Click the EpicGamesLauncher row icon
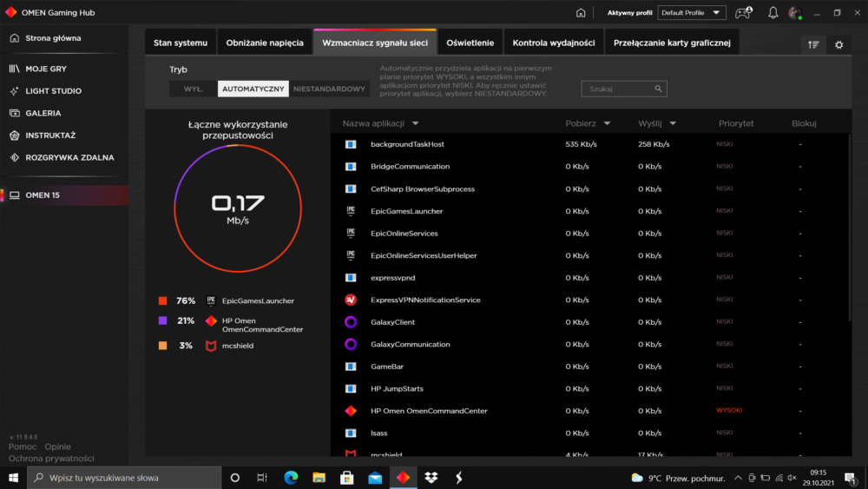Image resolution: width=868 pixels, height=489 pixels. tap(351, 211)
